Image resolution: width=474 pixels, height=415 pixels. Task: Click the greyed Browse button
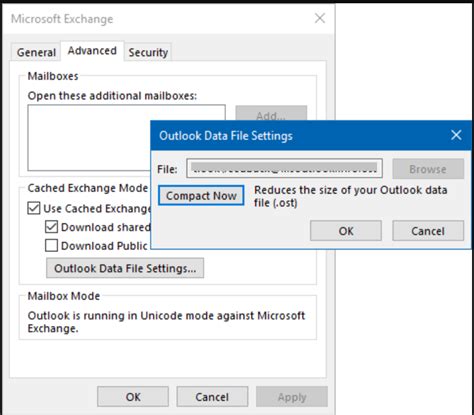pyautogui.click(x=428, y=169)
